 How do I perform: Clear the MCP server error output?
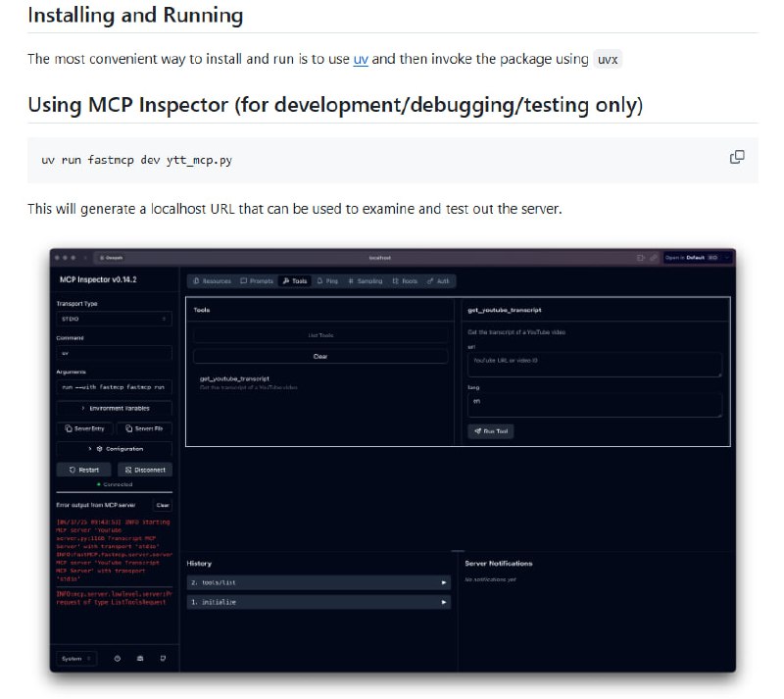(163, 504)
